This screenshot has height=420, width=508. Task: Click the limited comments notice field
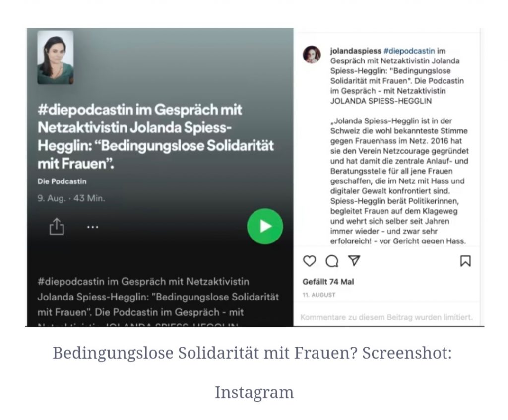click(x=386, y=317)
